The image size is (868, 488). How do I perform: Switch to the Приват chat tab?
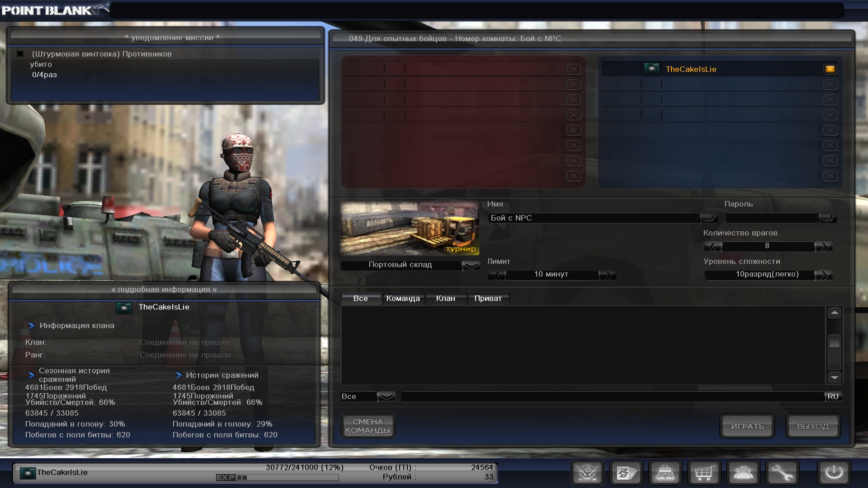(x=488, y=298)
